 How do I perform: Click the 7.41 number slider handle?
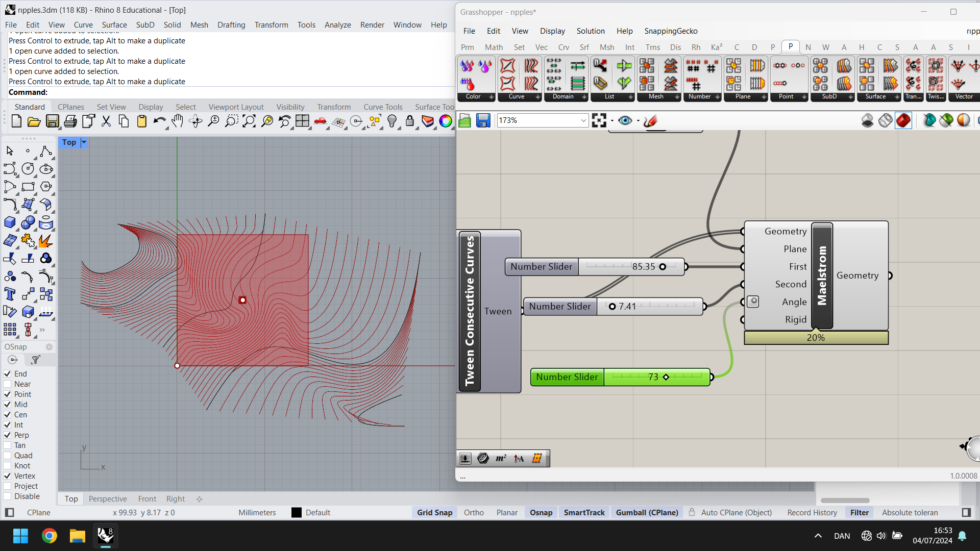(612, 307)
